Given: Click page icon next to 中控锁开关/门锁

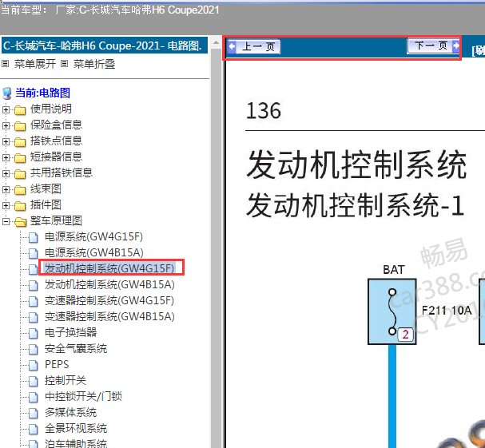Looking at the screenshot, I should point(34,397).
